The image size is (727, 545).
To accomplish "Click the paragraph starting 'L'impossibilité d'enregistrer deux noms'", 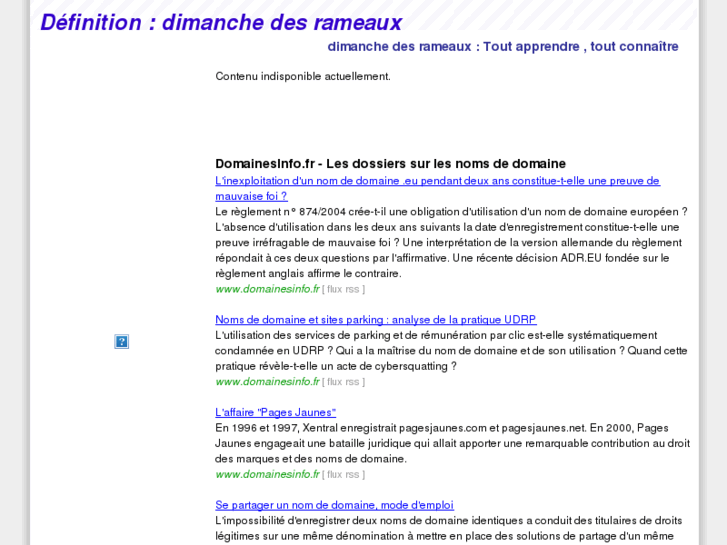I will 448,528.
